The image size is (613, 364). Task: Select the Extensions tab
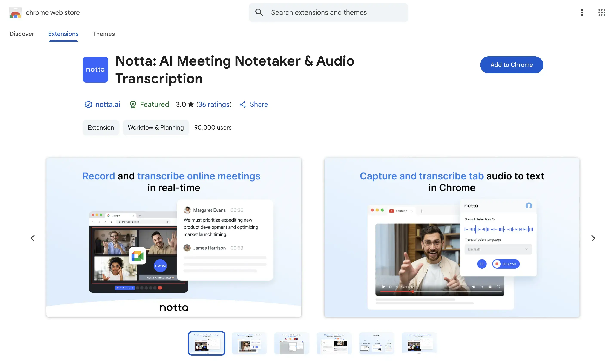[x=63, y=34]
